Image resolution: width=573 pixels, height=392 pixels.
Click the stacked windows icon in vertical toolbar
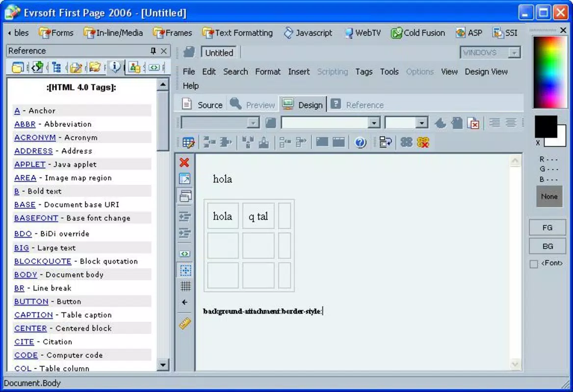point(185,196)
